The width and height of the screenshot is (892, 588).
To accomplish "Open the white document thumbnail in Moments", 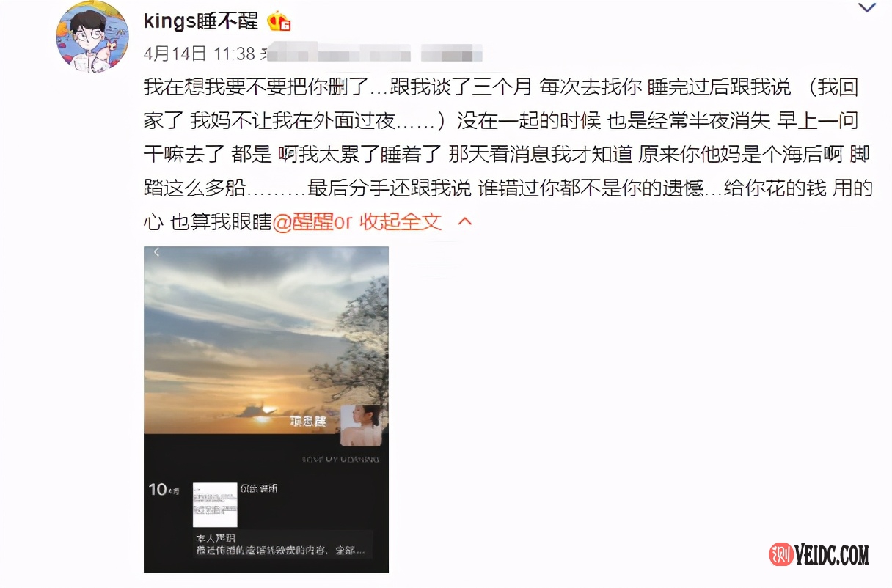I will click(215, 505).
